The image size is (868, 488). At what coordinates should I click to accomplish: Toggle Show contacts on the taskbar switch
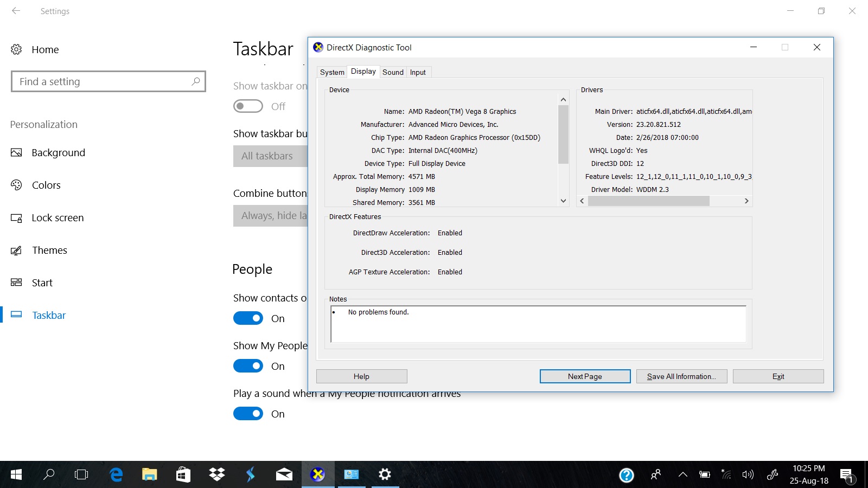click(x=248, y=318)
